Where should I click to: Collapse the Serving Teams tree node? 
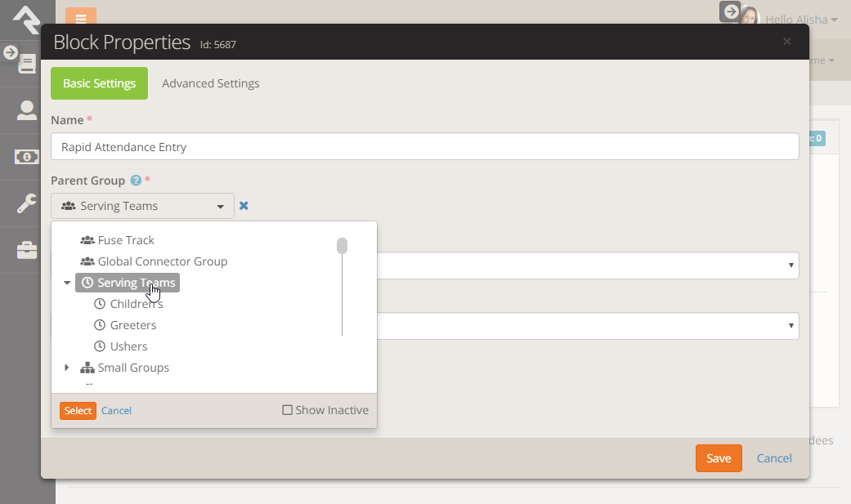pos(67,283)
